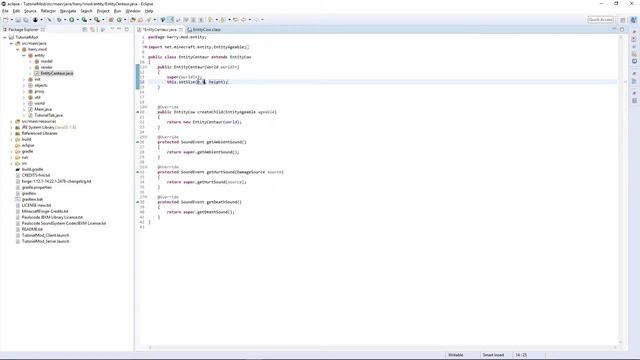
Task: Open the Debug dropdown arrow
Action: (x=65, y=20)
